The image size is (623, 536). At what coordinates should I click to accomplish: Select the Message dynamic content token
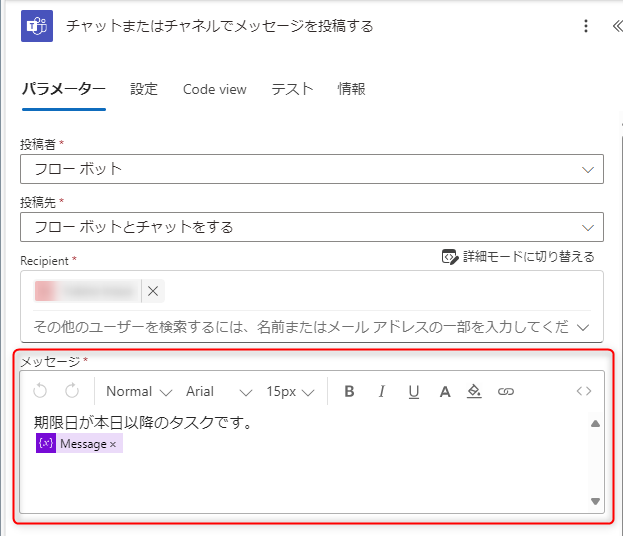(79, 443)
